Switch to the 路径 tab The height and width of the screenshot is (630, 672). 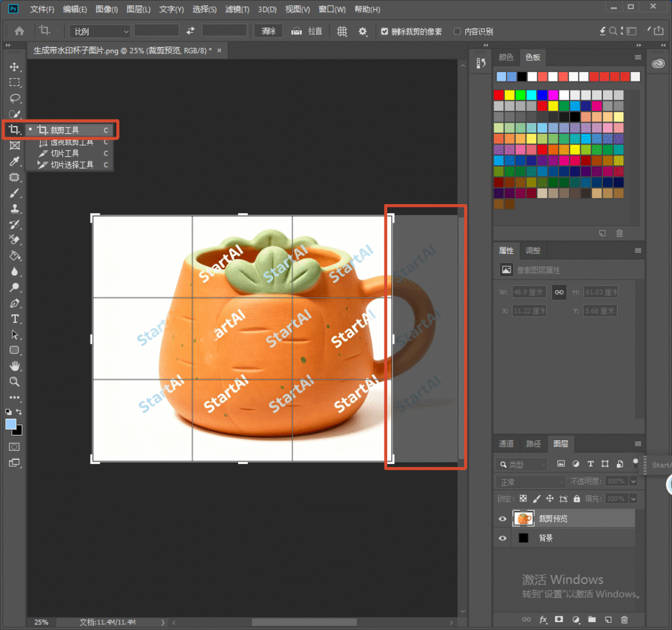533,444
